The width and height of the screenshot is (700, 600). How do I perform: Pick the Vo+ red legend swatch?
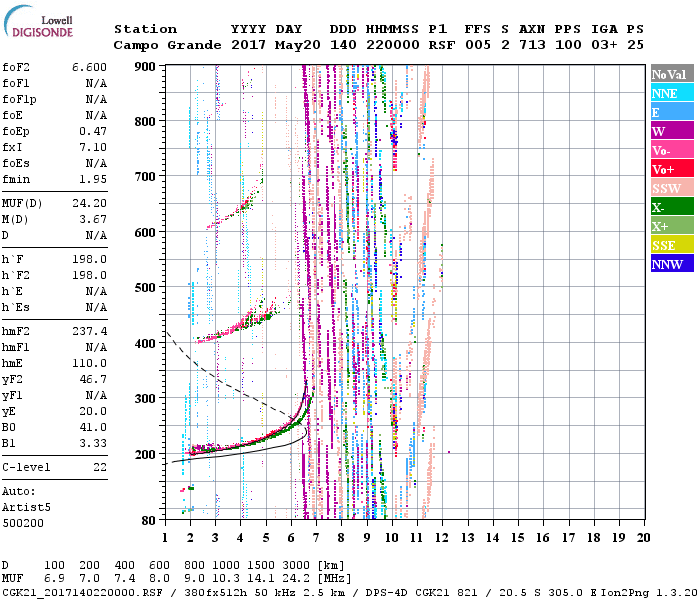pyautogui.click(x=672, y=169)
